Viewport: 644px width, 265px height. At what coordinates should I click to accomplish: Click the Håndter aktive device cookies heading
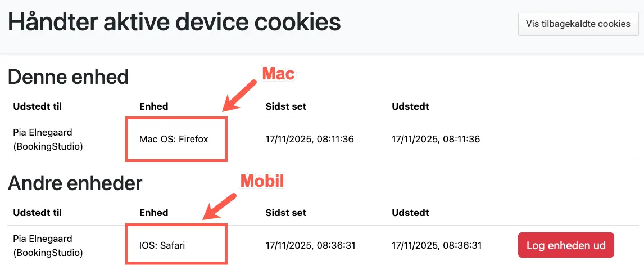click(x=174, y=23)
